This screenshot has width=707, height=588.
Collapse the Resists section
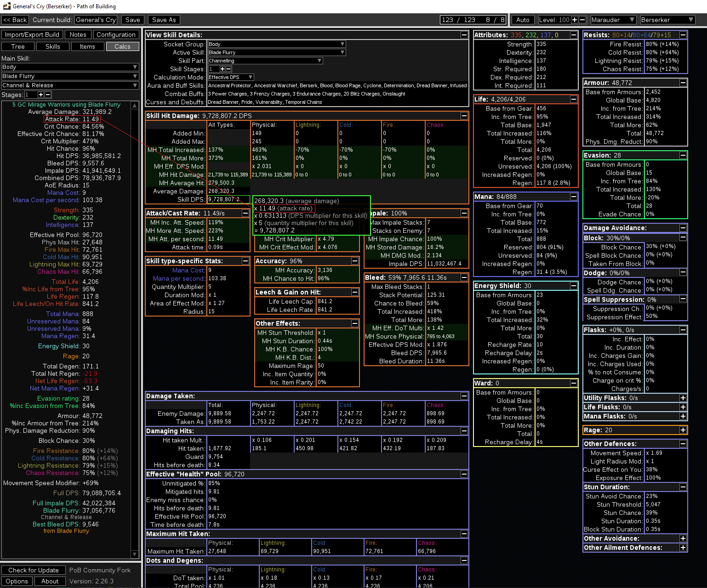tap(683, 35)
